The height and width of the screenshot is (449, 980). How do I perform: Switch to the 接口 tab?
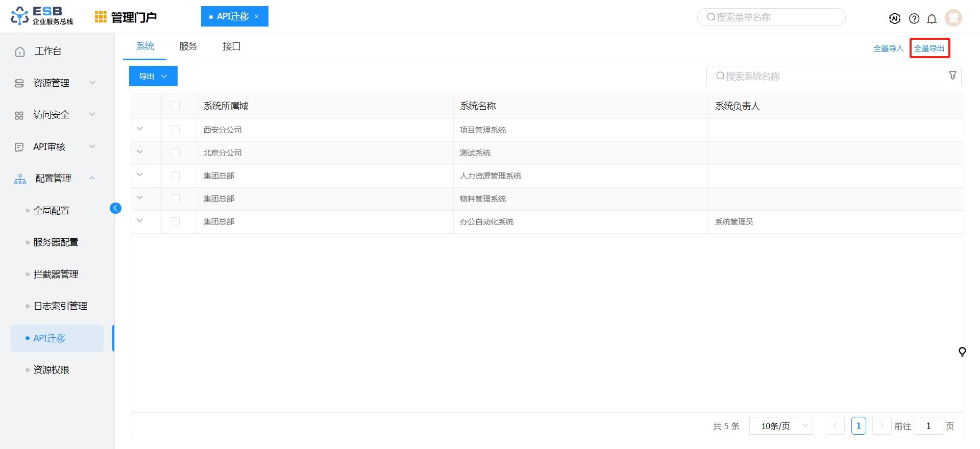231,46
